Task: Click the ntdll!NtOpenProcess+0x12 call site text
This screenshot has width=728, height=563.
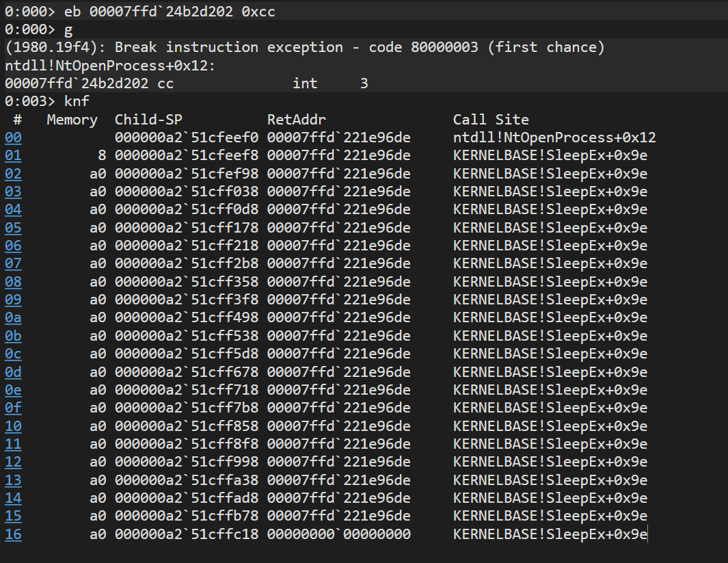Action: point(554,138)
